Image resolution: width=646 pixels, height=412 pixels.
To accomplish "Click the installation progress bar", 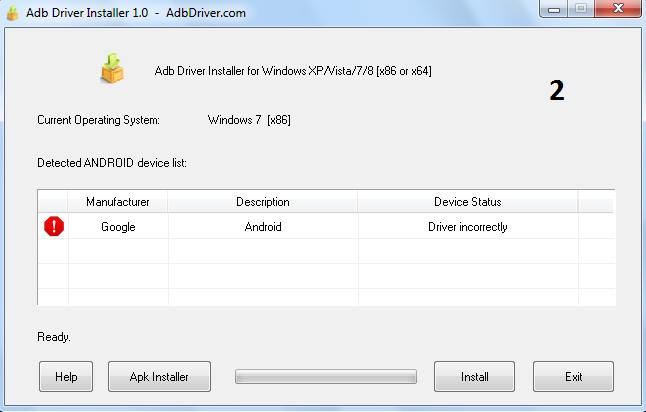I will pyautogui.click(x=326, y=377).
